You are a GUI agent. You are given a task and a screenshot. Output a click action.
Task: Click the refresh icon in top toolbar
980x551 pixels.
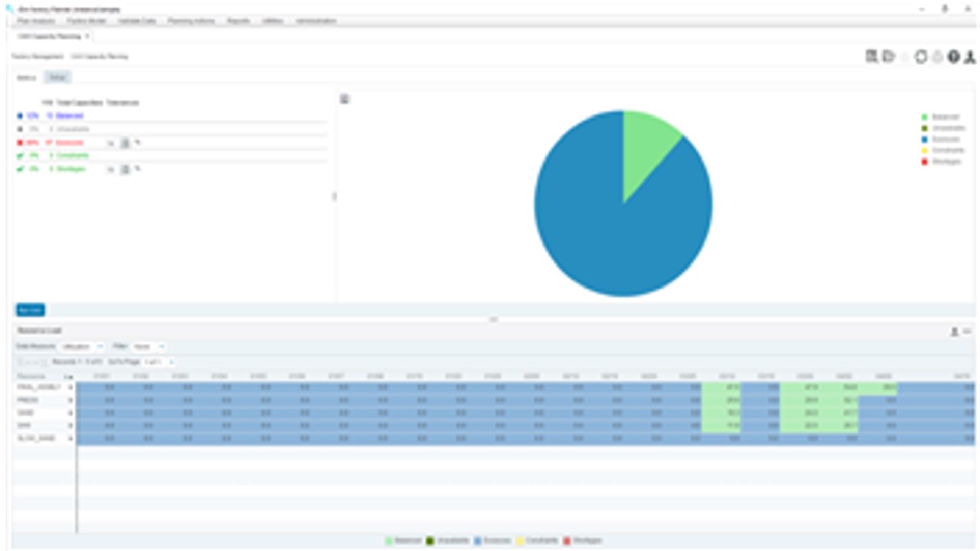921,57
